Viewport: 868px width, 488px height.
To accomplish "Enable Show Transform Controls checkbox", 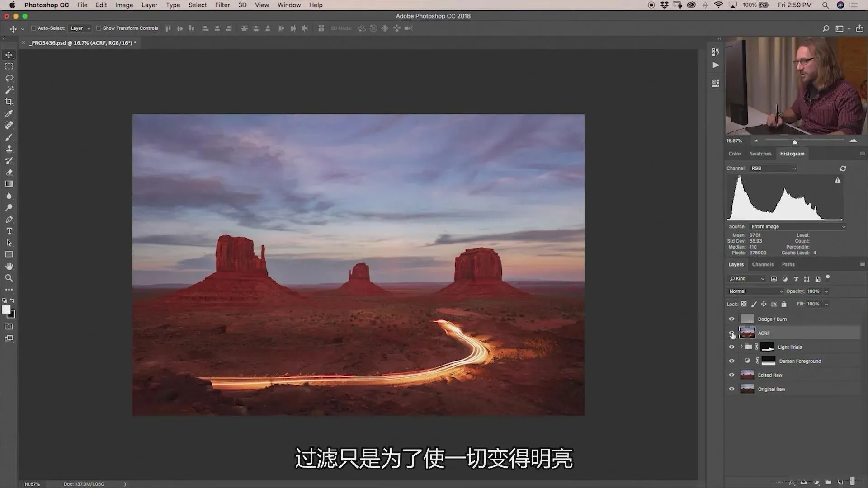I will click(99, 28).
